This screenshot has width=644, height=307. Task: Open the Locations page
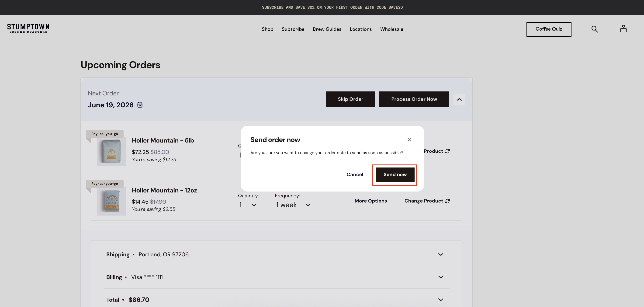(x=361, y=29)
